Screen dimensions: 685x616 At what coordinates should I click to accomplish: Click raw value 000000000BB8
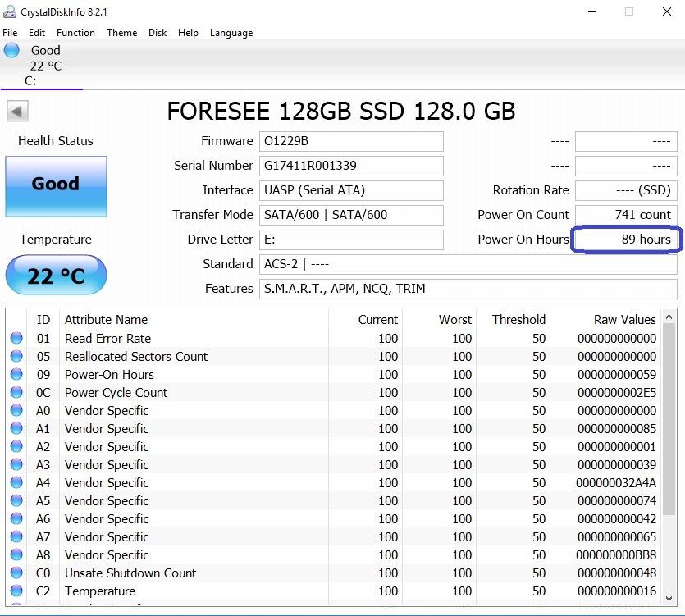point(616,554)
